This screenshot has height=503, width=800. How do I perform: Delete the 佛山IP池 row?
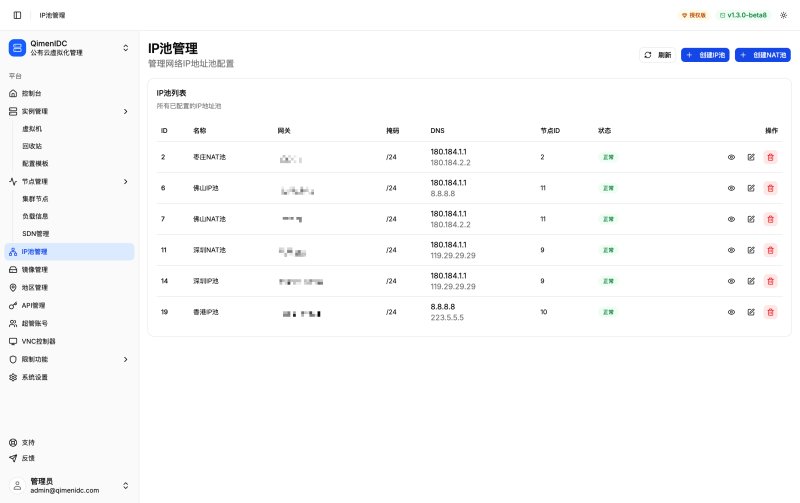[771, 188]
